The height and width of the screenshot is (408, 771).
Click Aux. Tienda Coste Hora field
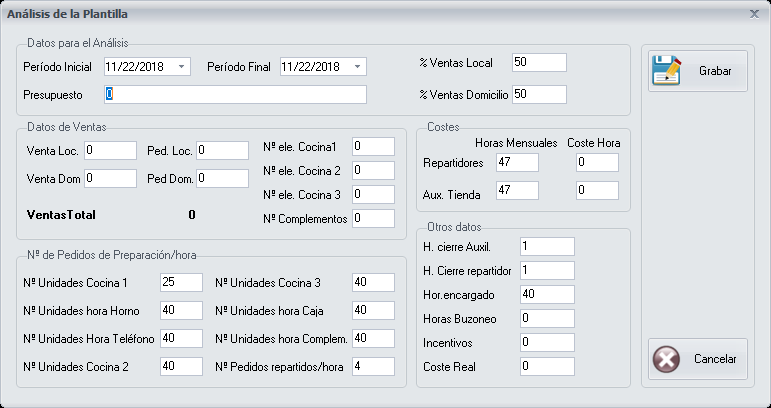point(597,190)
